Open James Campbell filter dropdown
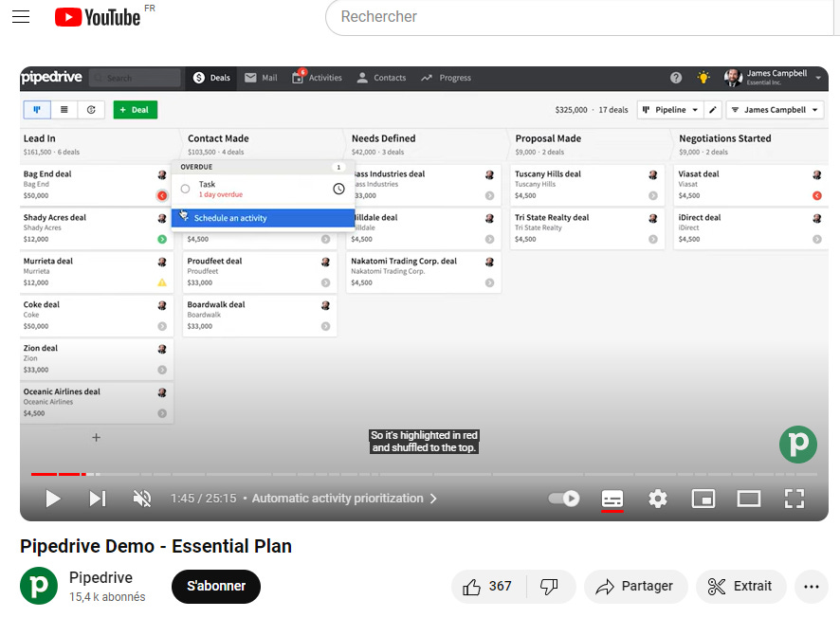Screen dimensions: 840x618 [x=775, y=110]
